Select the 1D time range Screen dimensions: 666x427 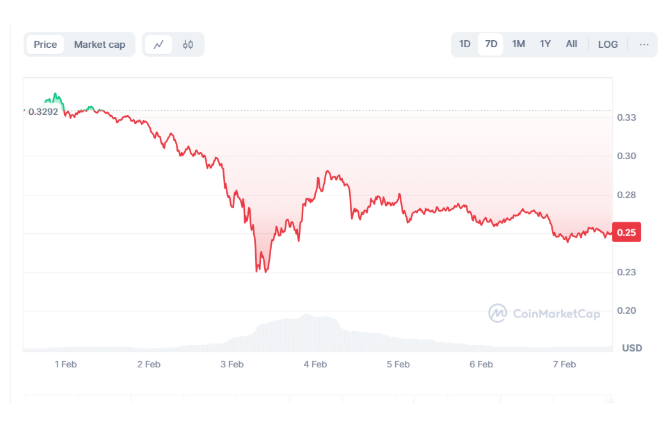(x=465, y=44)
